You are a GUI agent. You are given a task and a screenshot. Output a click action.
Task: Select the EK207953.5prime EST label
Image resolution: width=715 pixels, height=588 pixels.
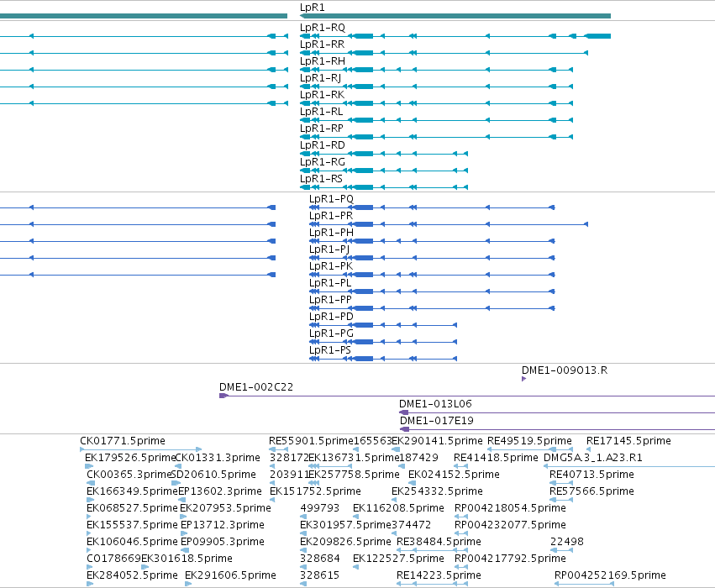tap(225, 508)
